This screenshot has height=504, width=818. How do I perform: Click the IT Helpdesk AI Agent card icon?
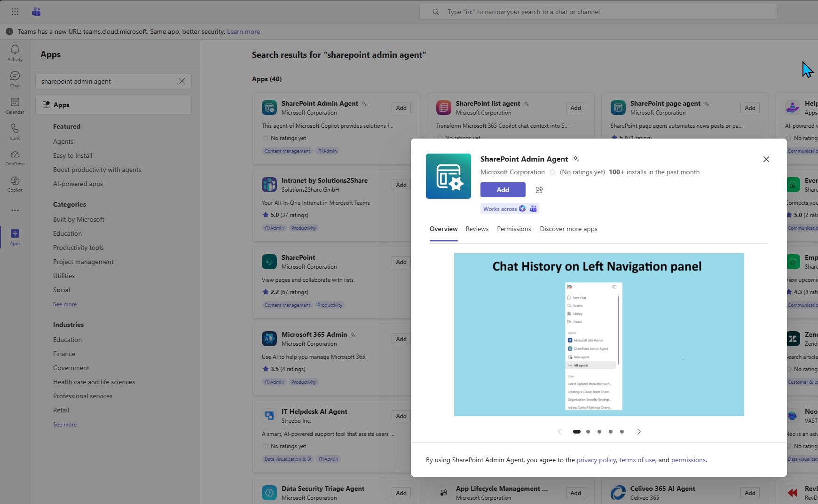click(x=269, y=416)
